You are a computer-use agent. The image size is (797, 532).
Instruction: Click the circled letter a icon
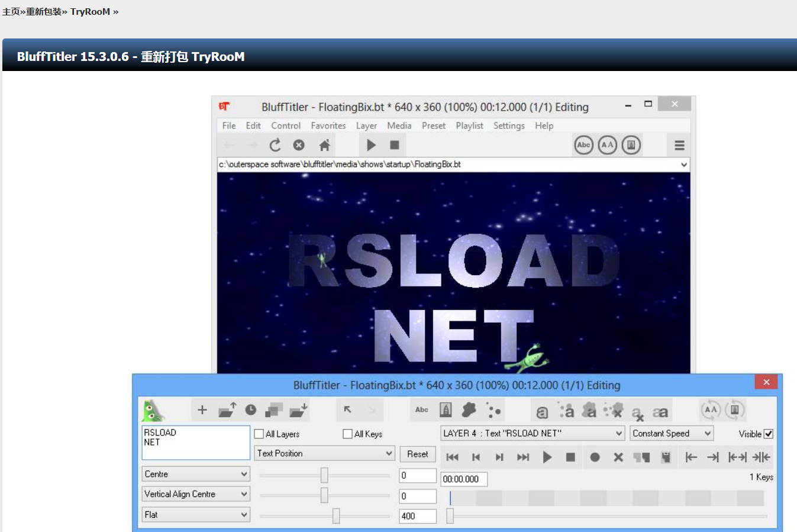coord(542,412)
